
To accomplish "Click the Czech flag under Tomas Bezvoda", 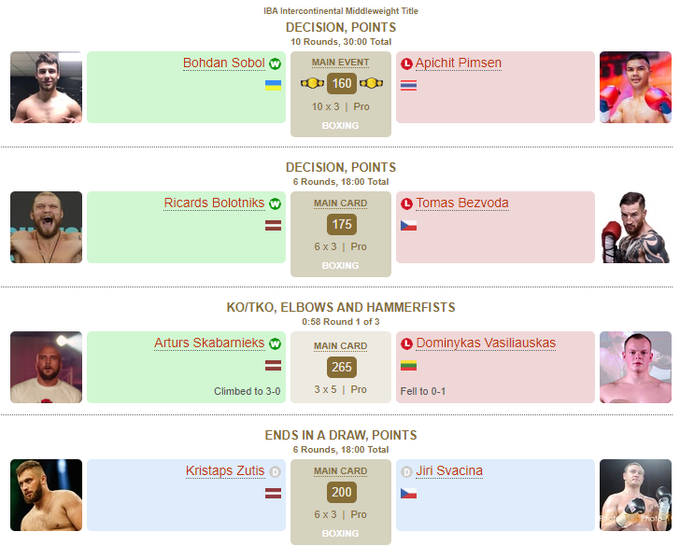I will click(x=408, y=226).
